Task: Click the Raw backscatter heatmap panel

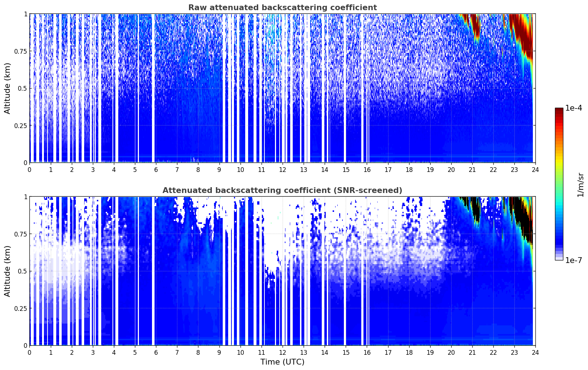Action: pyautogui.click(x=282, y=88)
